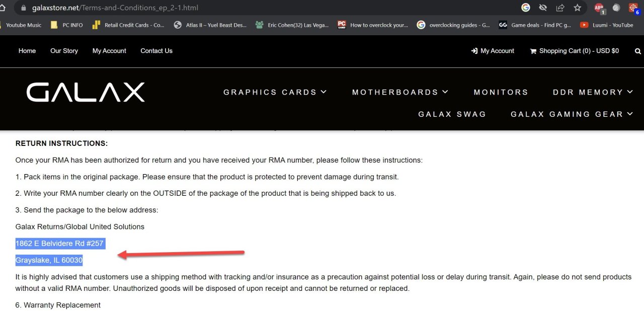
Task: Open the Contact Us link
Action: pos(156,51)
